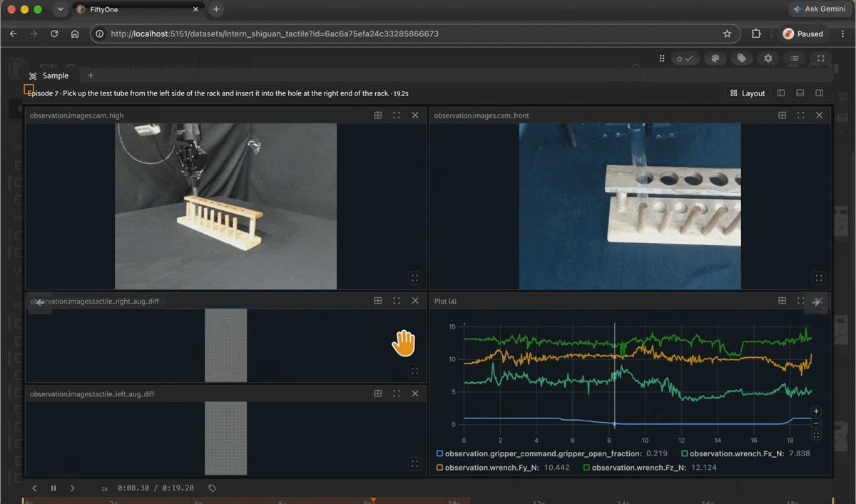
Task: Open Ask Gemini in Chrome
Action: (820, 9)
